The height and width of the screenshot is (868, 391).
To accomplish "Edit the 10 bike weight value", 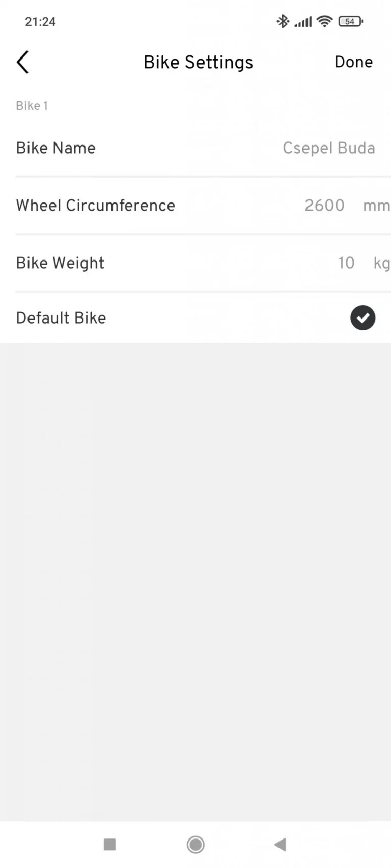I will coord(346,263).
